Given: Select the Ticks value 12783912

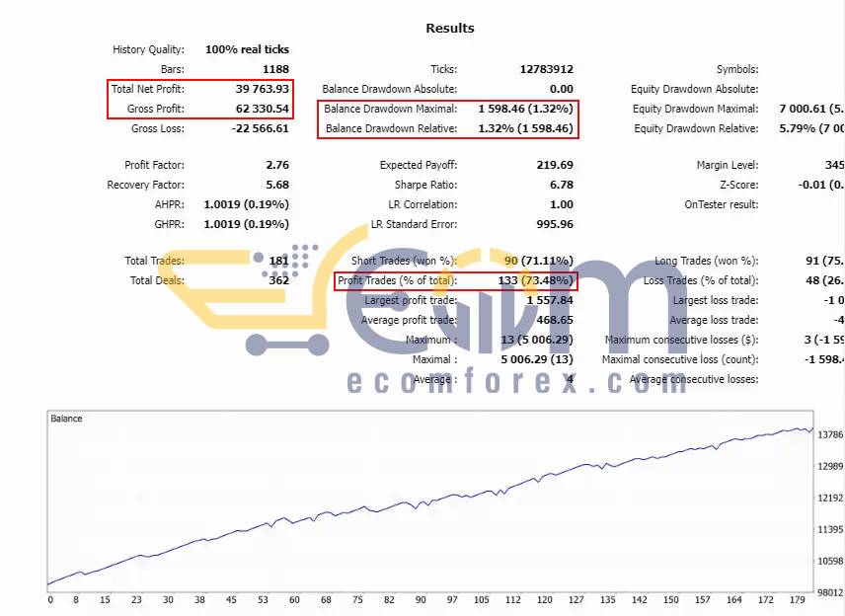Looking at the screenshot, I should 547,69.
